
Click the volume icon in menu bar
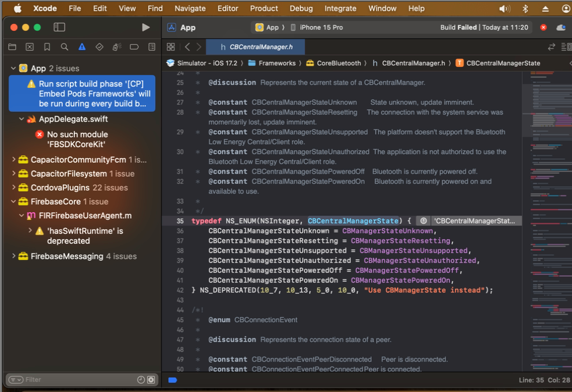(505, 9)
